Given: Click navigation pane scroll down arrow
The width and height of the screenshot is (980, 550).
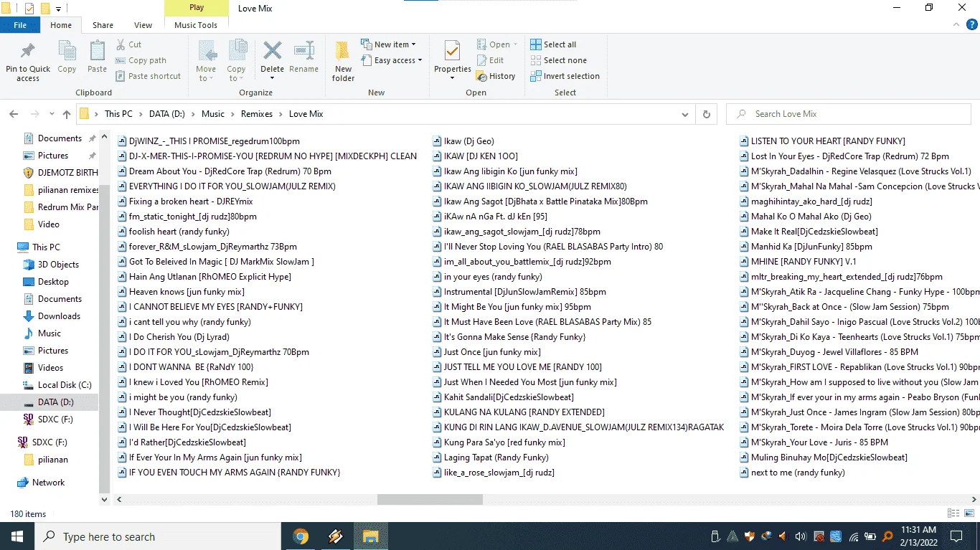Looking at the screenshot, I should pos(105,499).
